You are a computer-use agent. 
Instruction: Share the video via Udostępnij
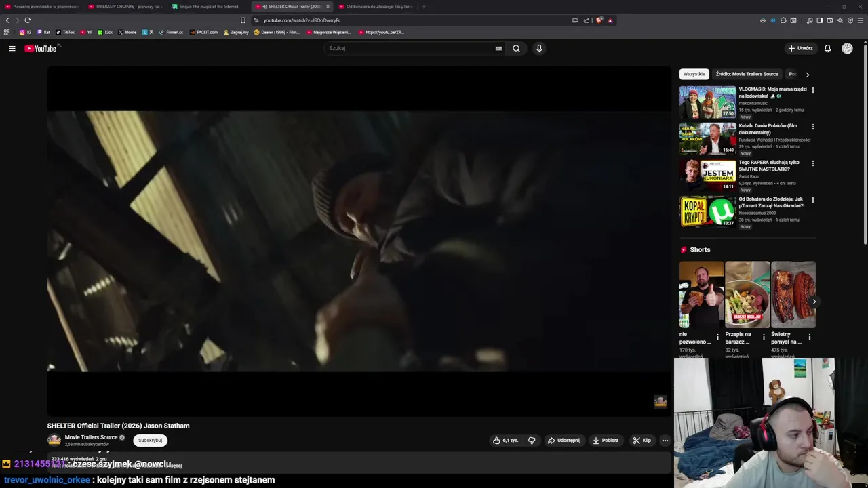564,441
